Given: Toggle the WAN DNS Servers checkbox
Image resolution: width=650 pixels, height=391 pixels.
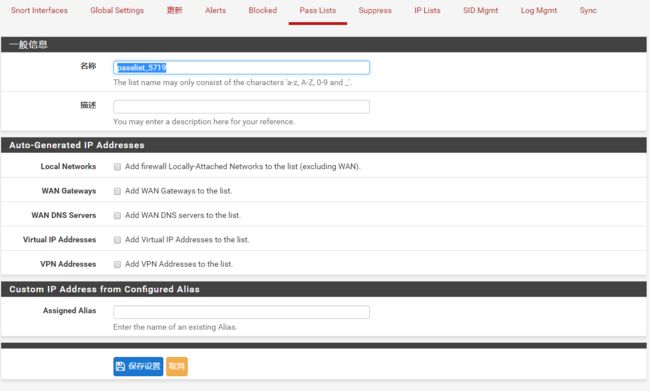Looking at the screenshot, I should click(x=117, y=216).
